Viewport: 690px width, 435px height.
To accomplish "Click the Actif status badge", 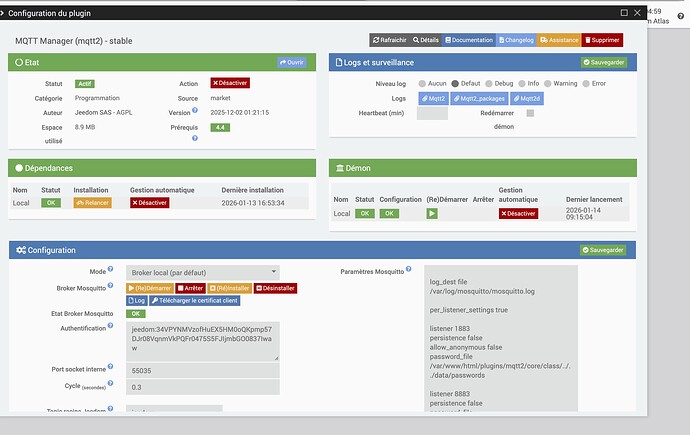I will pos(84,84).
